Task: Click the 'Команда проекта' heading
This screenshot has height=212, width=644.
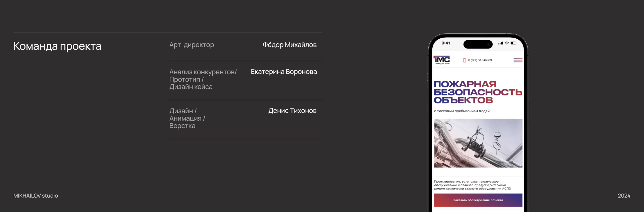Action: [x=57, y=46]
